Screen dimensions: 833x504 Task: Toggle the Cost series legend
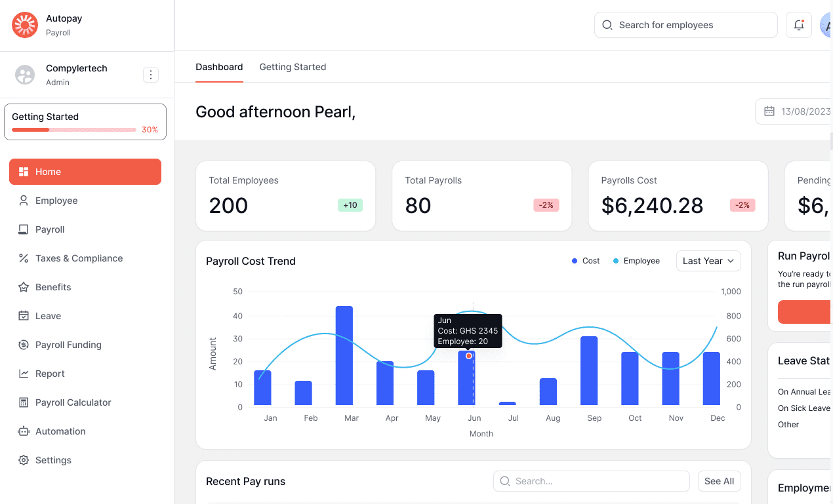click(586, 261)
